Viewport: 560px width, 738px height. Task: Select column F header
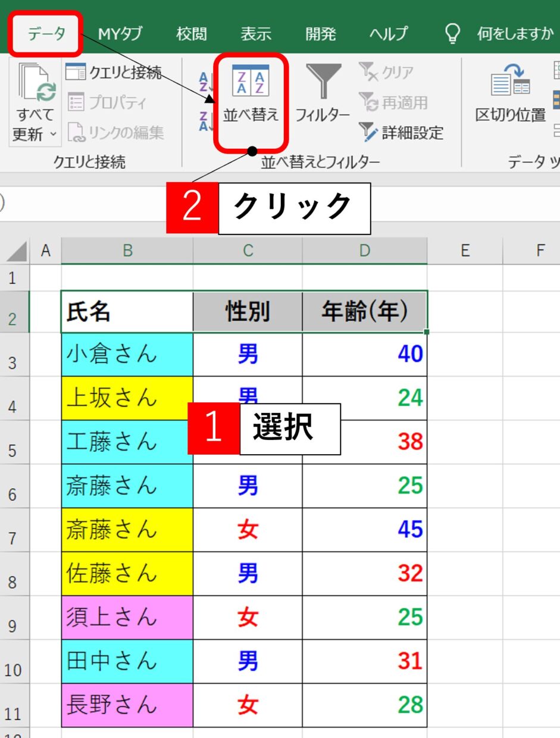(x=540, y=251)
